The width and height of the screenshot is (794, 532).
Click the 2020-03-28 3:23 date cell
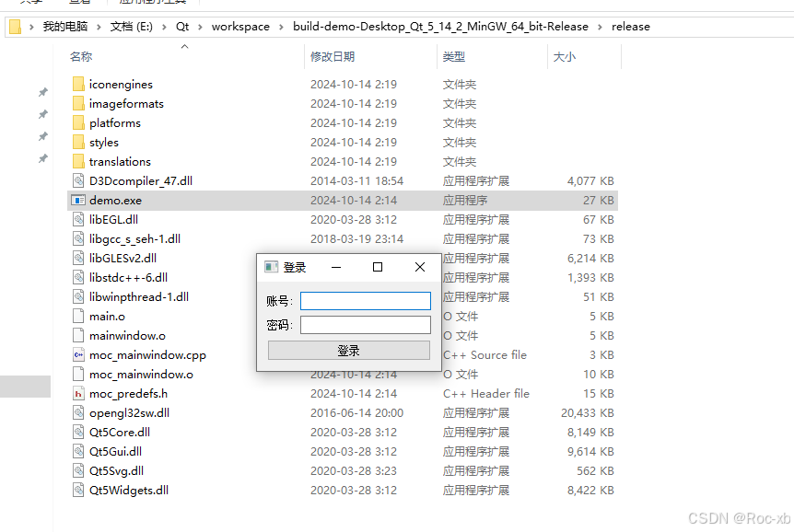[354, 470]
